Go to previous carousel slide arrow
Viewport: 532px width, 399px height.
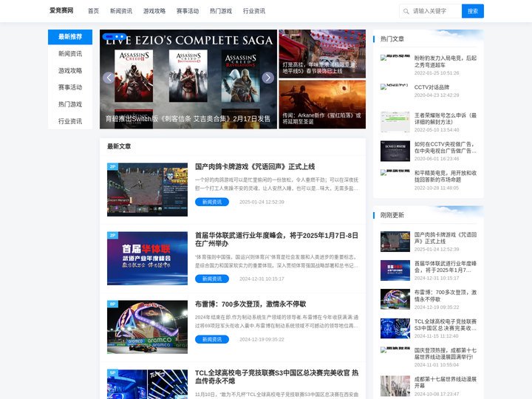click(109, 78)
